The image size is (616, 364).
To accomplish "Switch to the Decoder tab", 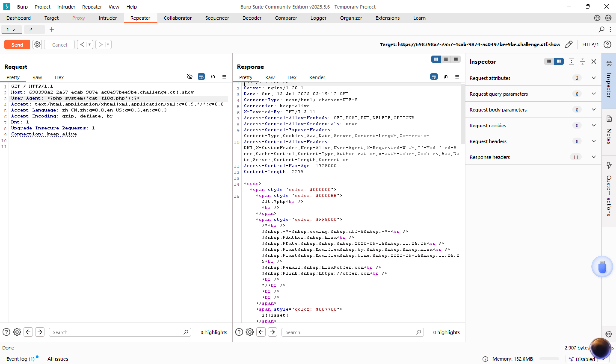I will (252, 18).
